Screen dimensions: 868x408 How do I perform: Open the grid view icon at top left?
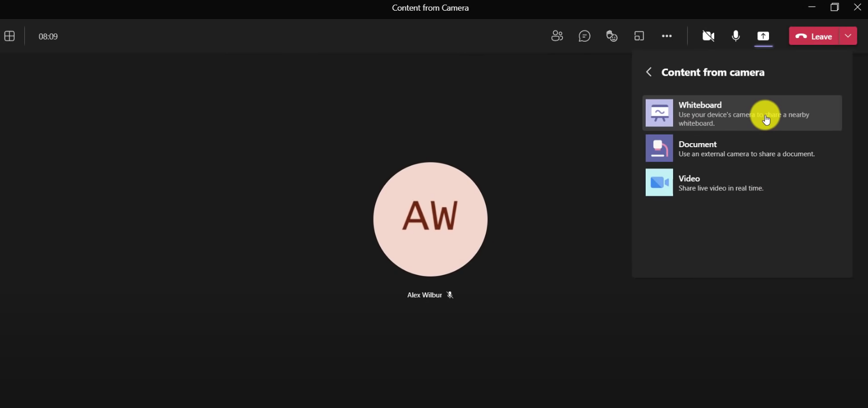coord(10,36)
